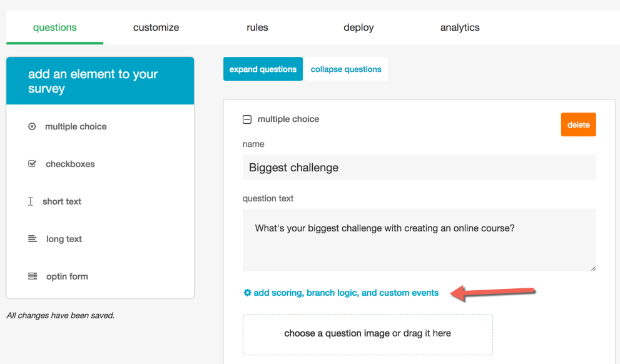The width and height of the screenshot is (620, 364).
Task: Switch to the customize tab
Action: [x=156, y=28]
